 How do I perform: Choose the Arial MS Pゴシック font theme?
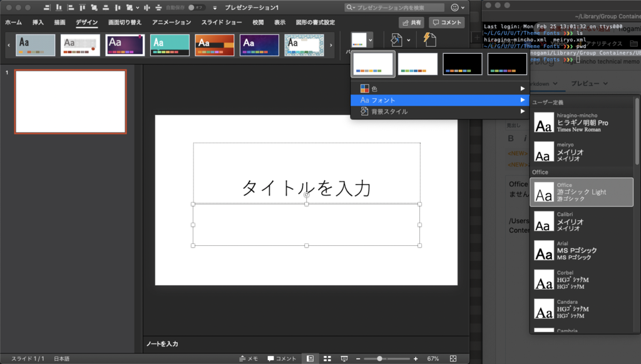pos(582,250)
